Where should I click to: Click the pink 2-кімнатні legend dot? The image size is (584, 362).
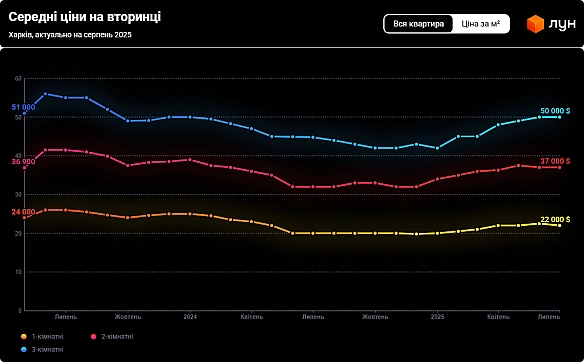[x=93, y=337]
